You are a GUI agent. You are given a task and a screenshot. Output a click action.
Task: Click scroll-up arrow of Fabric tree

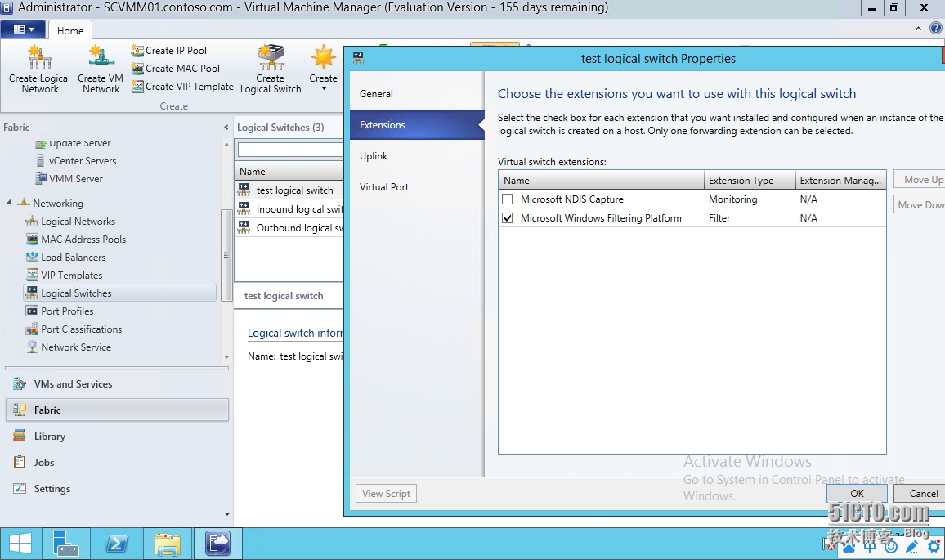click(x=226, y=145)
